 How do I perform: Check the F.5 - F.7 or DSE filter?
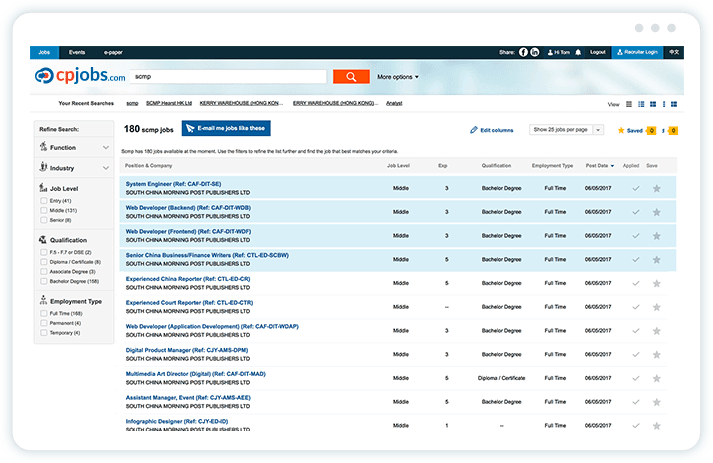click(x=44, y=252)
